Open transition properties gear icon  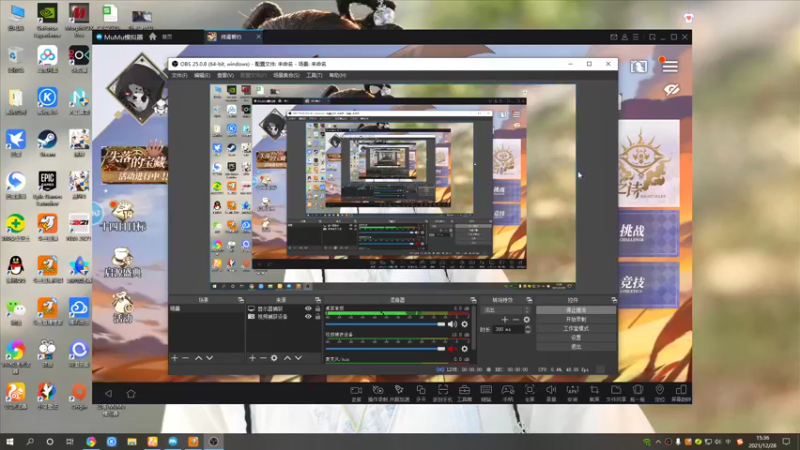click(527, 320)
